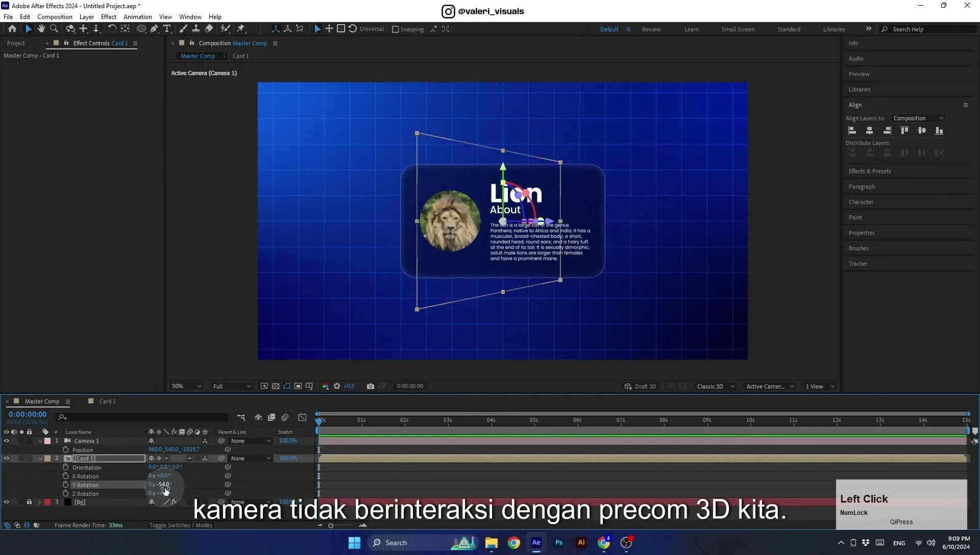
Task: Unlock the Bg layer
Action: [x=29, y=502]
